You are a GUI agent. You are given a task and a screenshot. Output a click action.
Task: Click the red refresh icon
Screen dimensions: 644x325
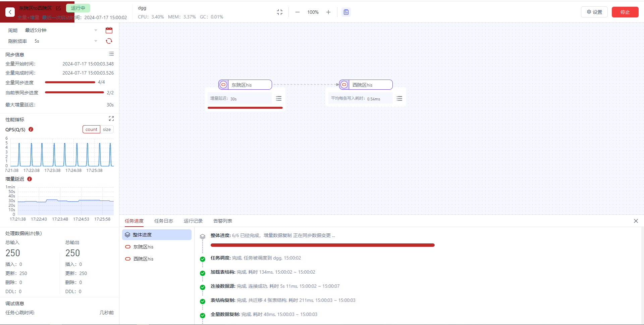click(109, 41)
